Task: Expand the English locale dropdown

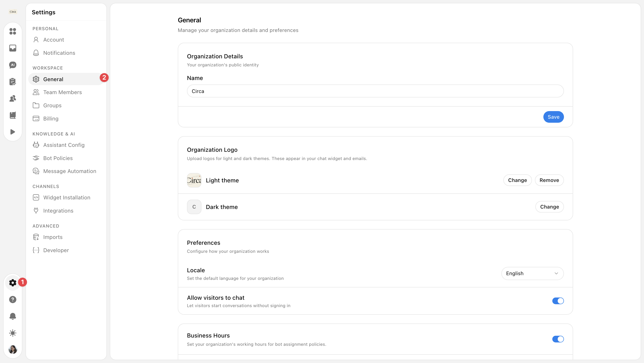Action: tap(532, 273)
